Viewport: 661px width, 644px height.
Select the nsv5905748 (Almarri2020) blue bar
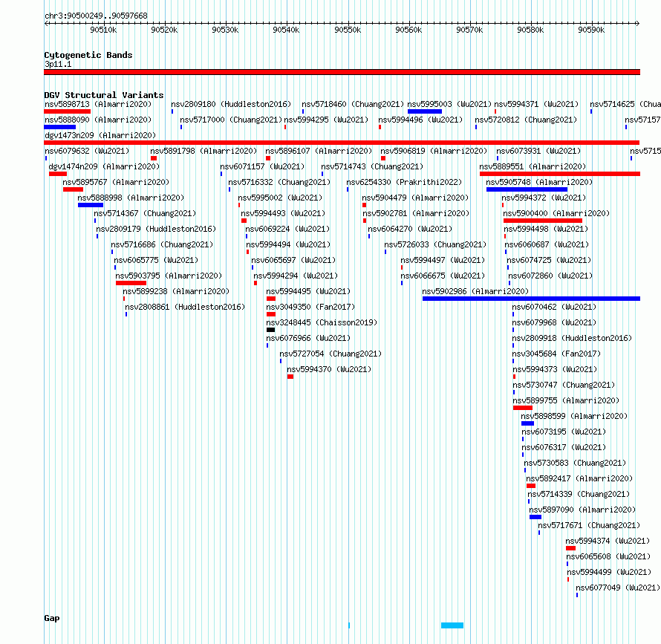tap(527, 189)
